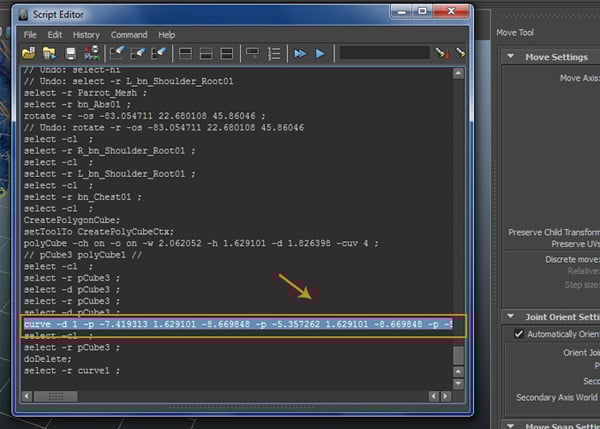The image size is (600, 429).
Task: Click the search down flashlight icon
Action: 442,53
